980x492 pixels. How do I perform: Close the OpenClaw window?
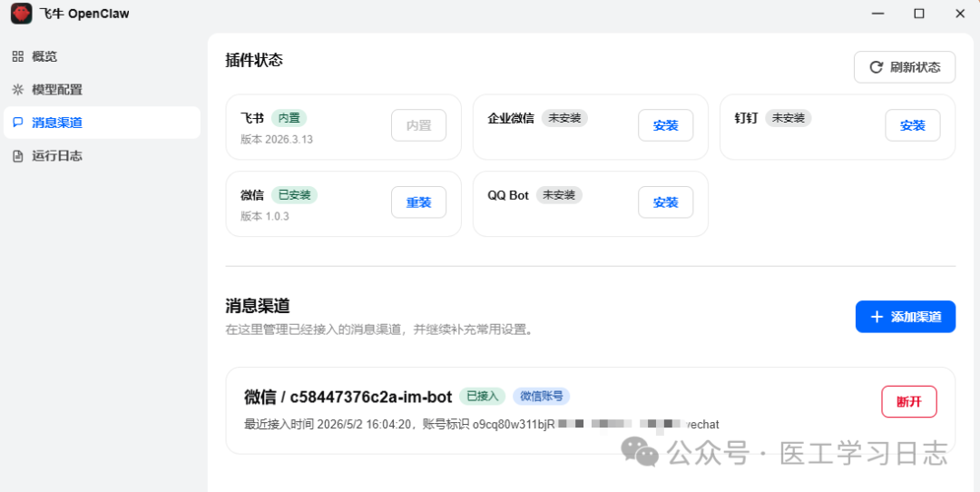[x=960, y=13]
